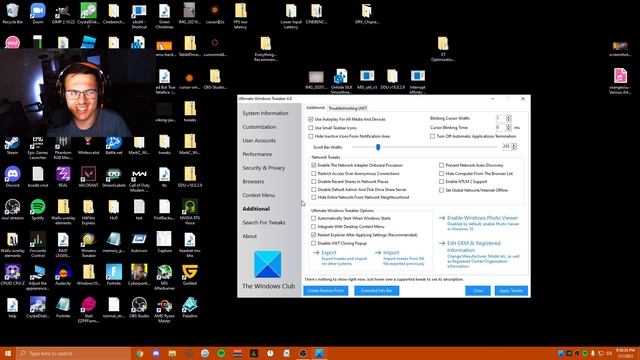Select the MSI Afterburner desktop icon
Viewport: 640px width, 360px height.
[164, 277]
